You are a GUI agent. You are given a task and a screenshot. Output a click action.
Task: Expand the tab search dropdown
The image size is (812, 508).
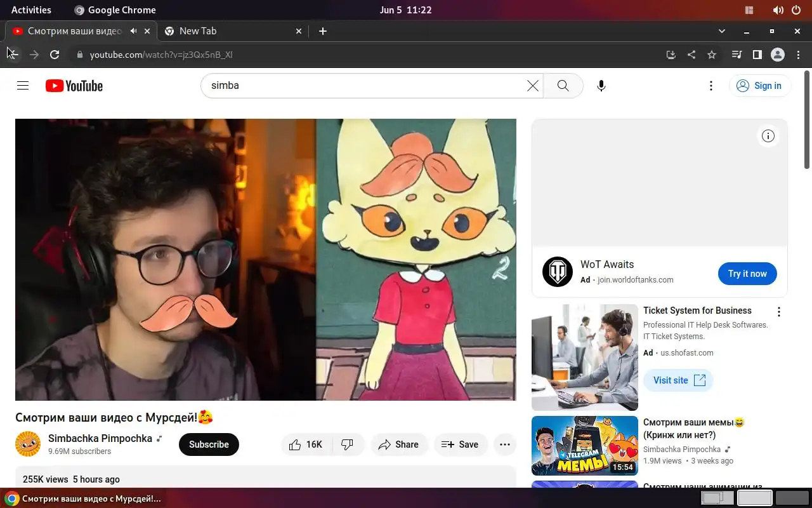[x=722, y=31]
